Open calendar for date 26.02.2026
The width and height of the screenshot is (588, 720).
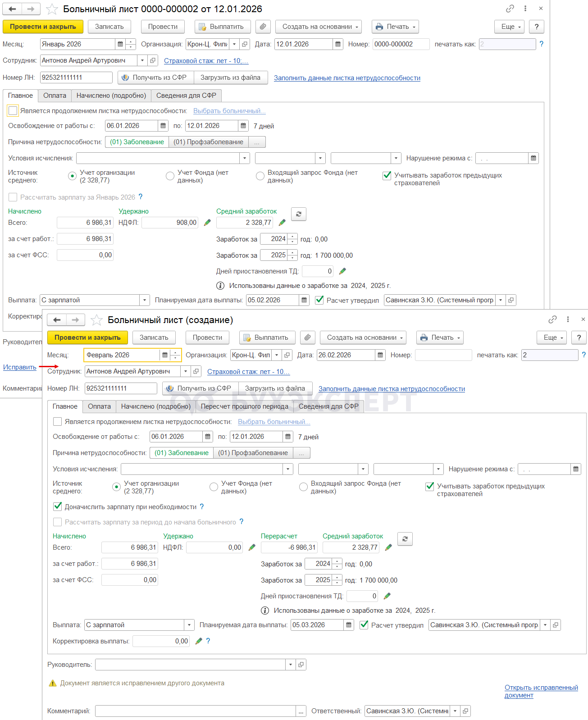[x=380, y=355]
